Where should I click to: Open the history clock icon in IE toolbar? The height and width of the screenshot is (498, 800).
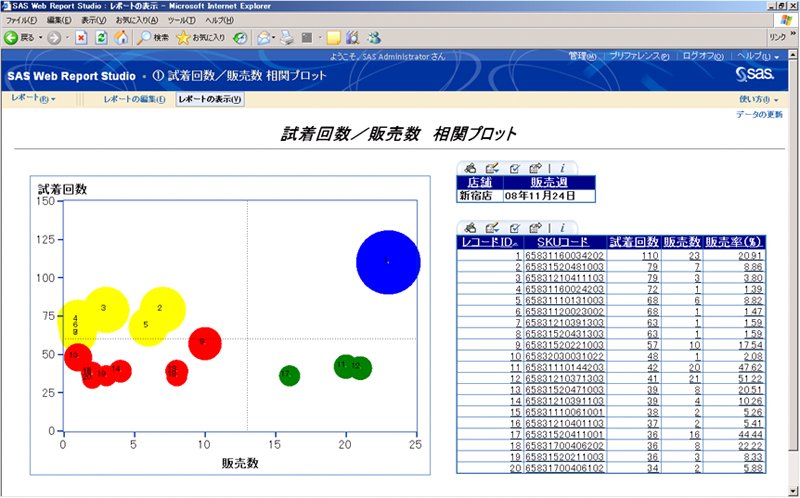click(240, 38)
